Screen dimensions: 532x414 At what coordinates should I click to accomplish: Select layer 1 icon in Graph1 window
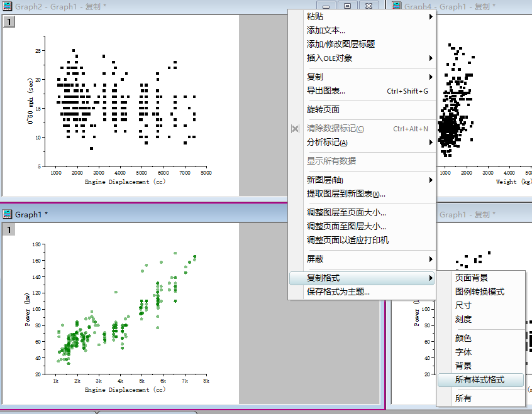coord(10,230)
